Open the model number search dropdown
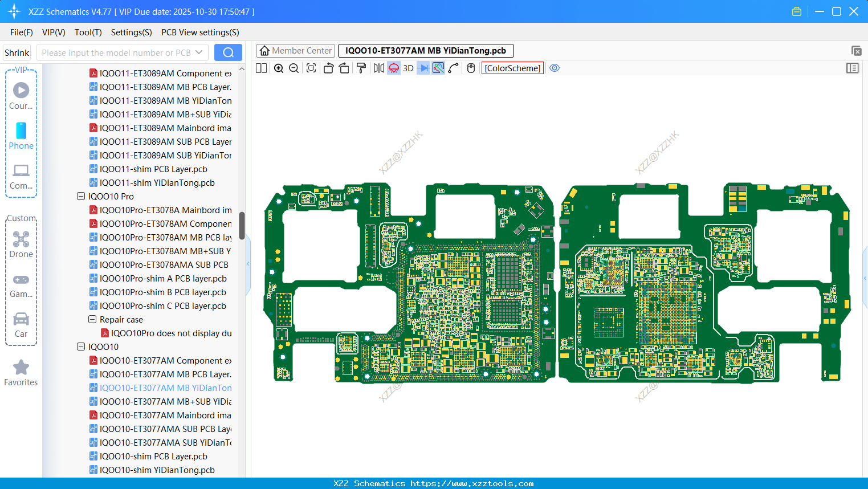Viewport: 868px width, 489px height. pos(199,52)
